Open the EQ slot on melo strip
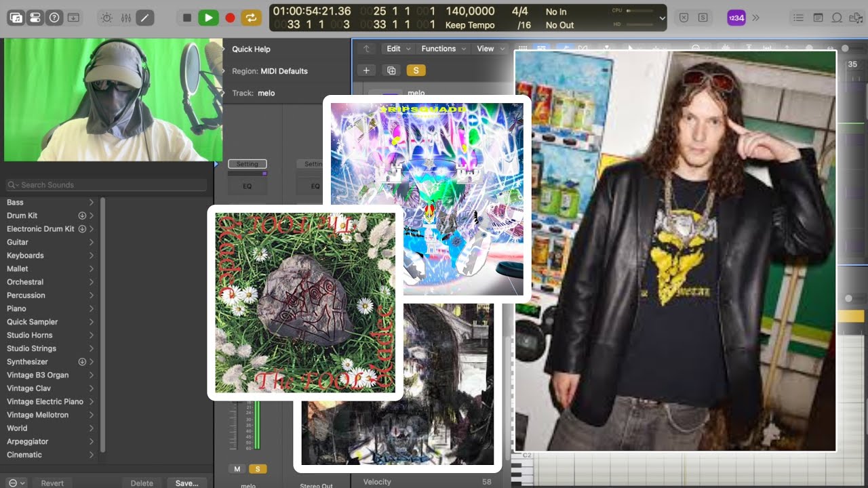The height and width of the screenshot is (488, 868). click(248, 186)
